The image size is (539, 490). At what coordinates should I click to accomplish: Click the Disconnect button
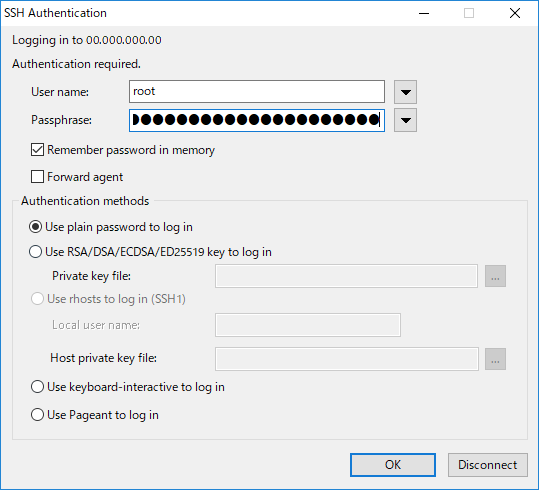click(487, 465)
